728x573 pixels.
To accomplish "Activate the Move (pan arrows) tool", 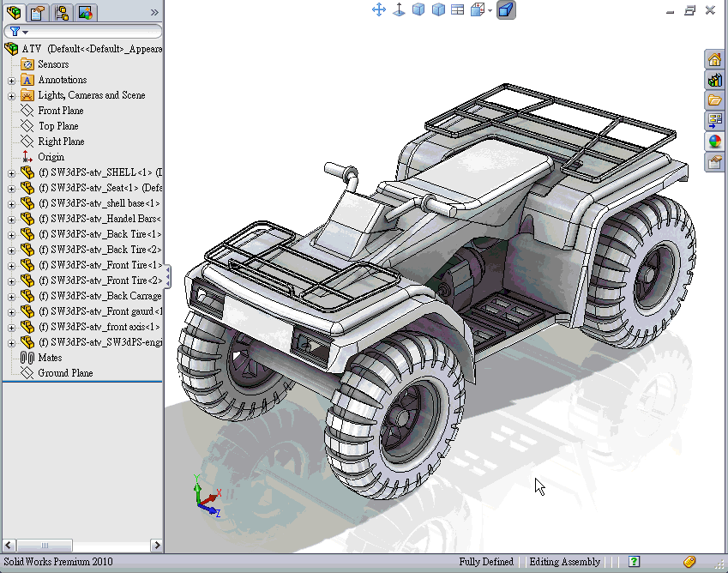I will click(x=379, y=9).
